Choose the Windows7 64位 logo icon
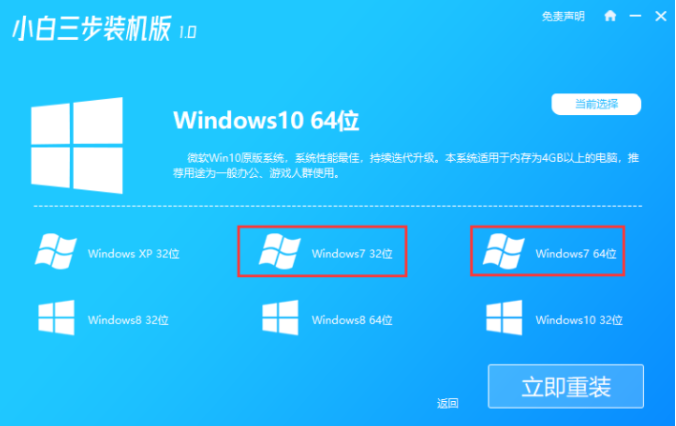 pos(504,251)
